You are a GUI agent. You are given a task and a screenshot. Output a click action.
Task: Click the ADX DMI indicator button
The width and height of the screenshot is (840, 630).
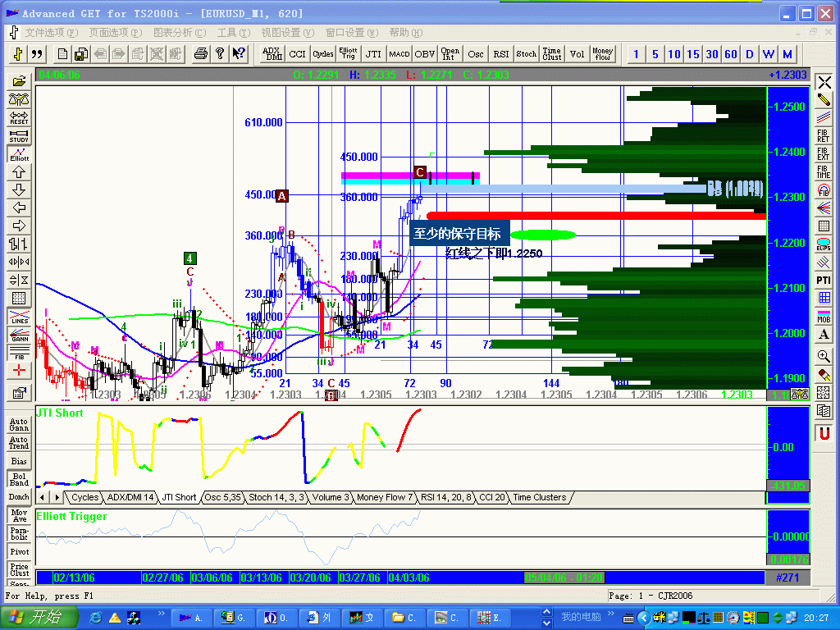click(272, 54)
